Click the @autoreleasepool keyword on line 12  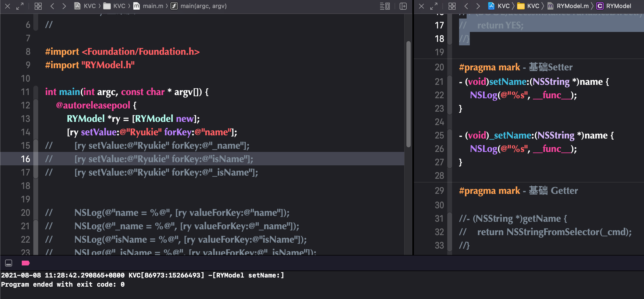click(93, 105)
